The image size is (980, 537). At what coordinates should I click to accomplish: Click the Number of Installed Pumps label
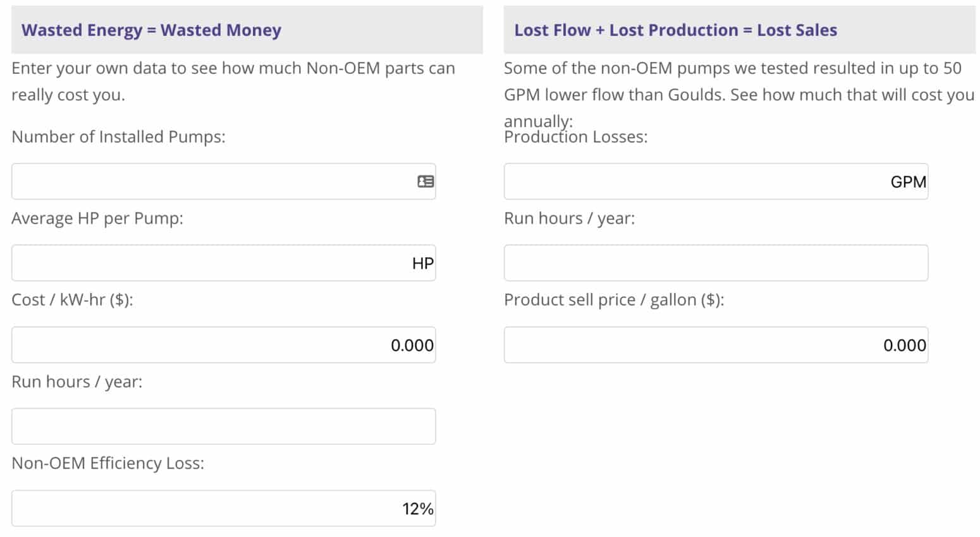(118, 137)
